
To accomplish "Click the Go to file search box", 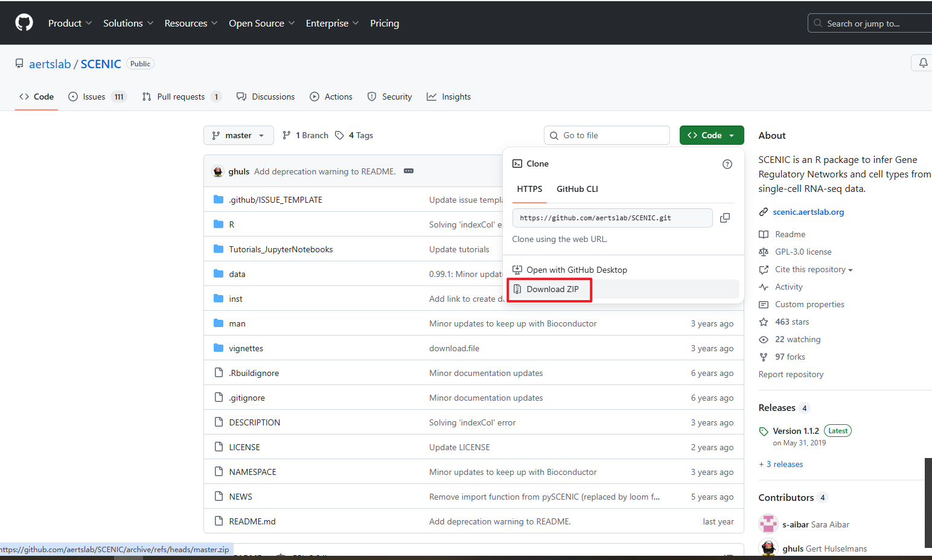I will tap(607, 135).
